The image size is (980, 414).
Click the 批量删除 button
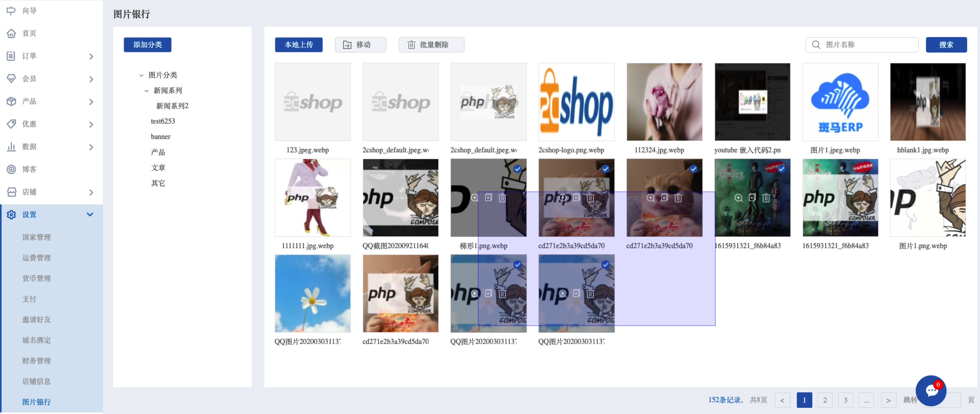coord(431,45)
